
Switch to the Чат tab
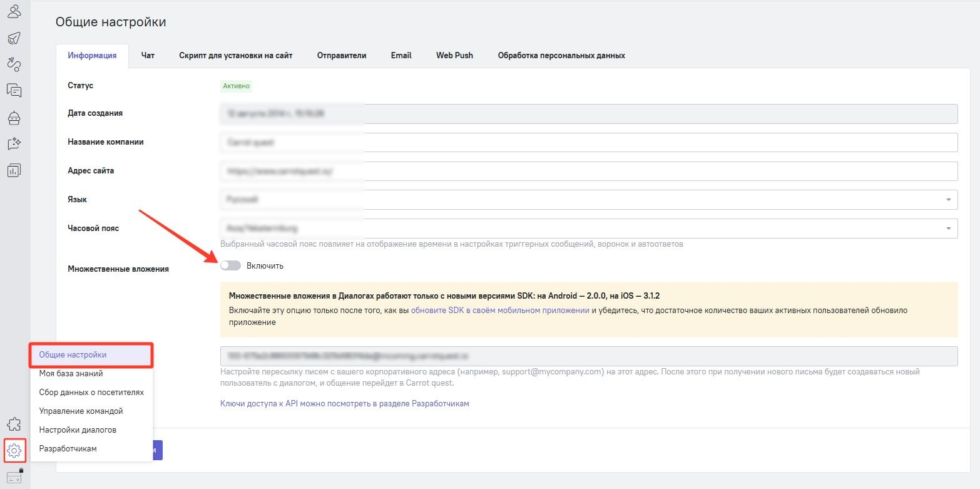[x=148, y=55]
